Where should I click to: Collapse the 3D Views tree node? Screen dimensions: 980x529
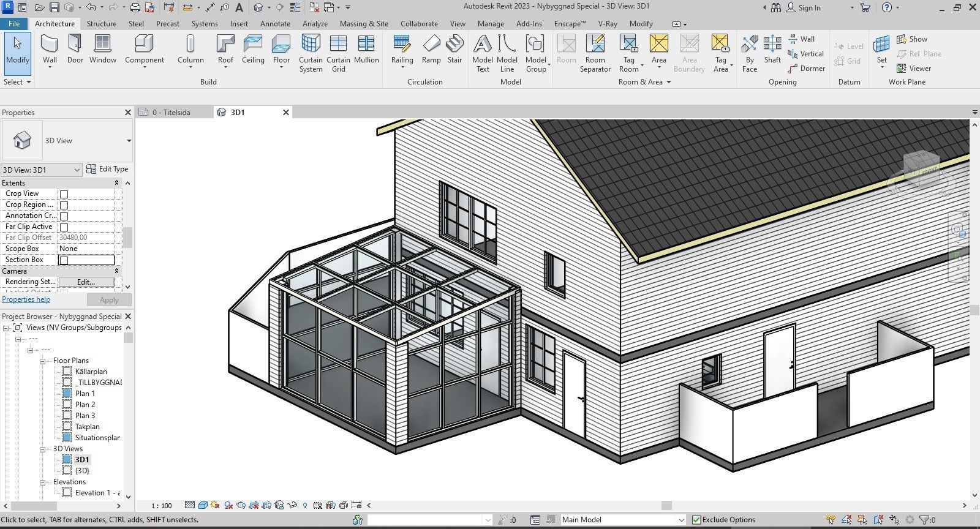click(x=43, y=449)
